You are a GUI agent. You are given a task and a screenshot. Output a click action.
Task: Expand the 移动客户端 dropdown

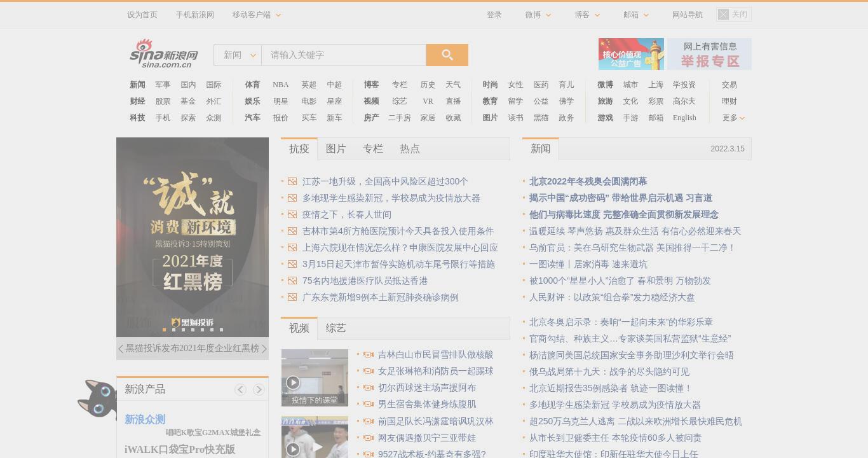(x=257, y=15)
